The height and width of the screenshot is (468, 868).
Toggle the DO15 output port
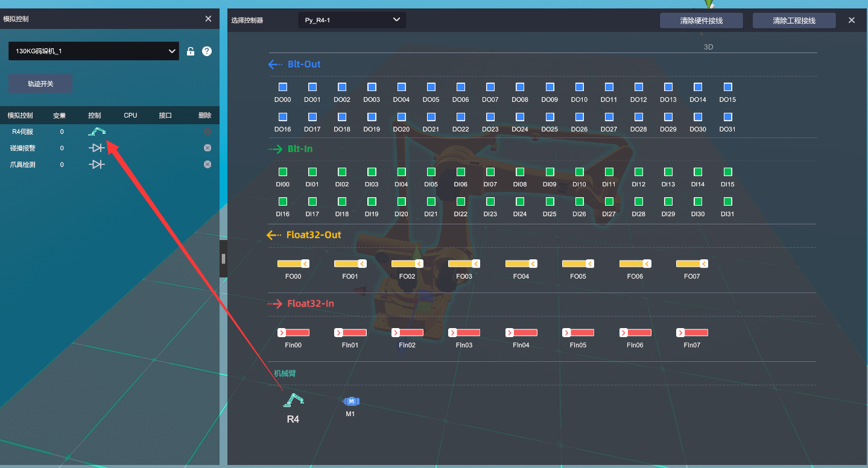727,87
